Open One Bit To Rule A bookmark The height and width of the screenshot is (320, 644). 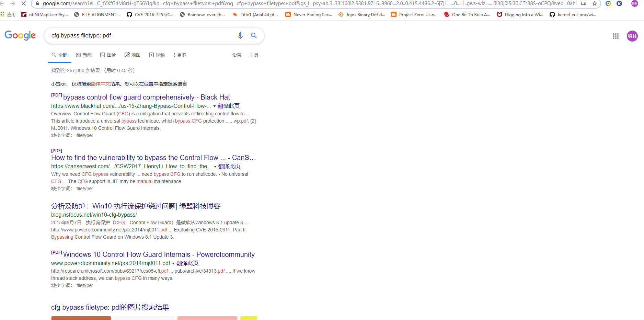[x=467, y=14]
